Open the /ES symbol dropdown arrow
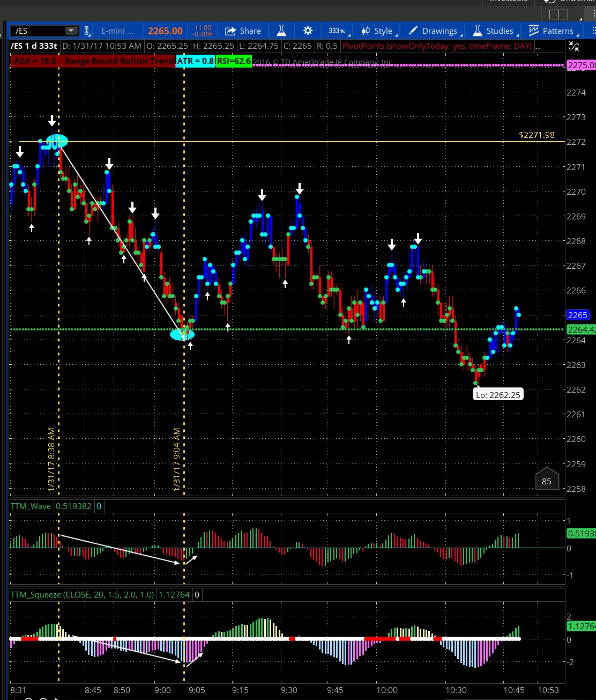The image size is (596, 700). click(71, 31)
